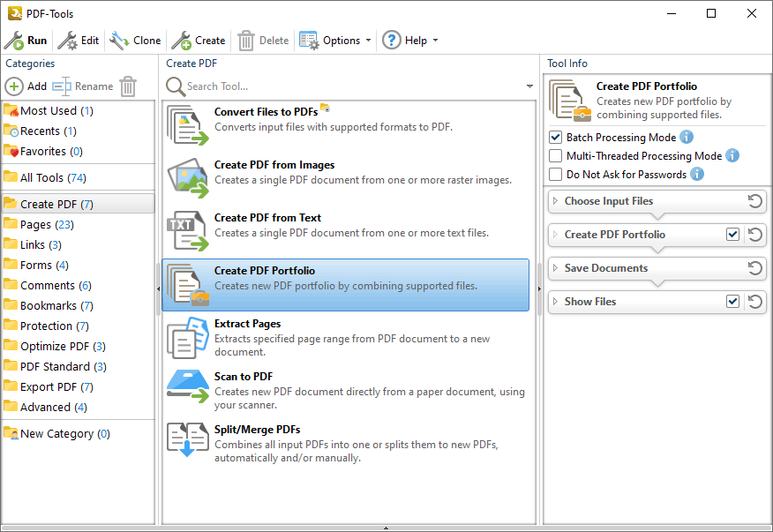Screen dimensions: 773x532
Task: Click the Create PDF Portfolio tool icon
Action: point(187,284)
